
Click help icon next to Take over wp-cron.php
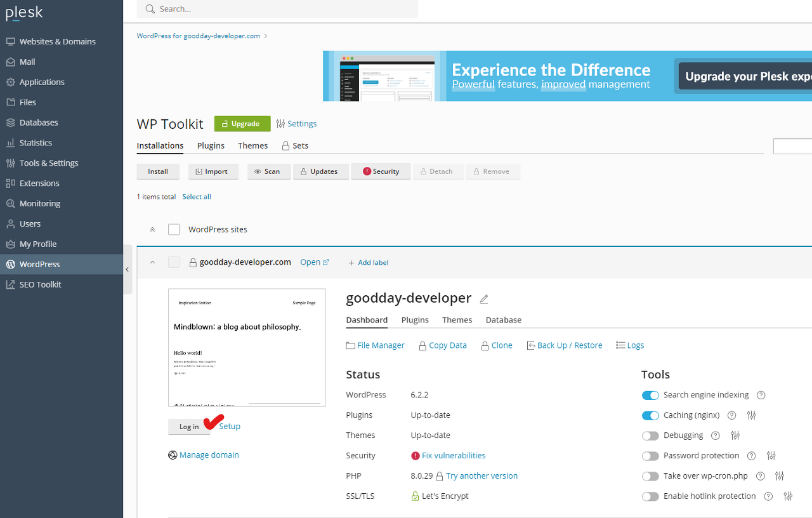tap(761, 476)
